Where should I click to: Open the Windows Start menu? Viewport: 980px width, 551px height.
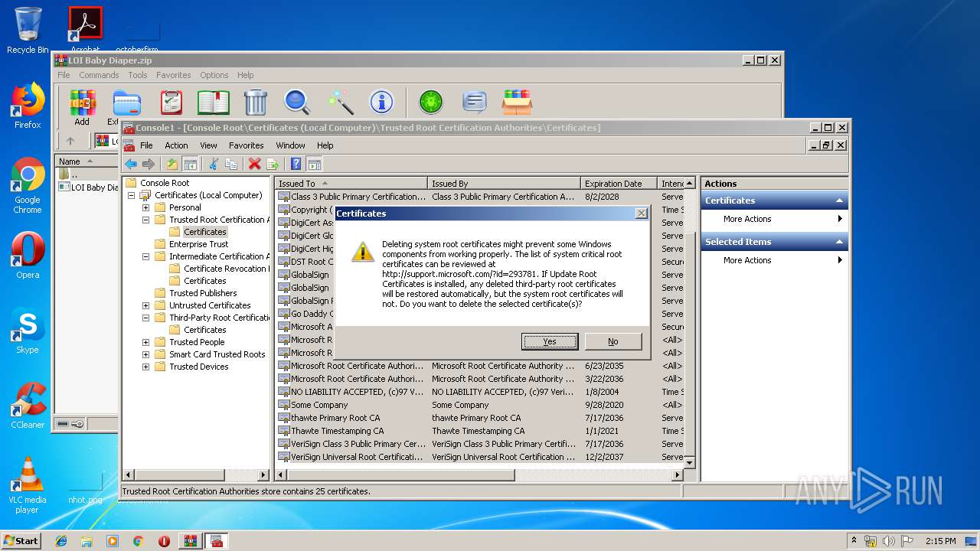coord(21,540)
